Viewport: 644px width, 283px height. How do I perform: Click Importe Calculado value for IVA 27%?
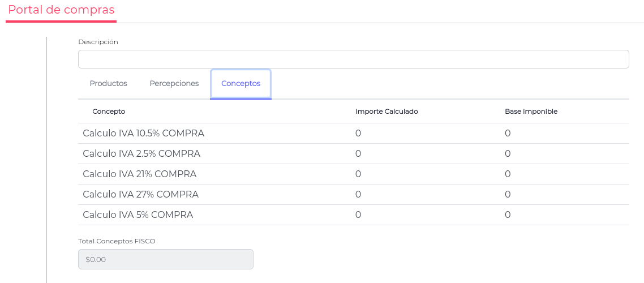[x=358, y=195]
